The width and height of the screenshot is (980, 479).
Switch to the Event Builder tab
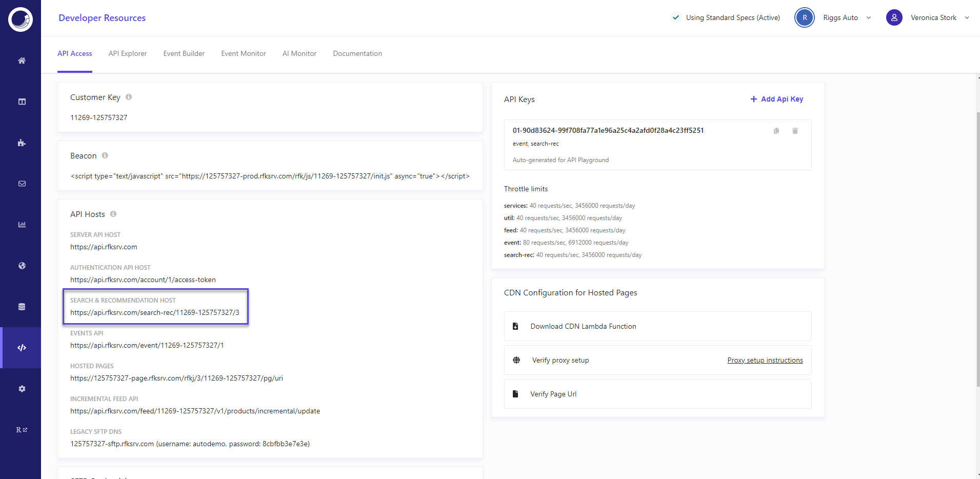(x=184, y=53)
